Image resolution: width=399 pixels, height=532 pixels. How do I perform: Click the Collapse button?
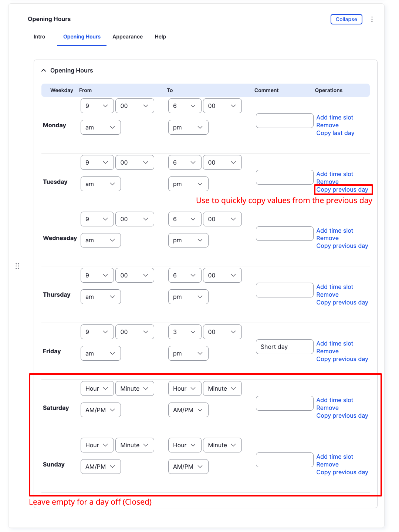tap(346, 19)
